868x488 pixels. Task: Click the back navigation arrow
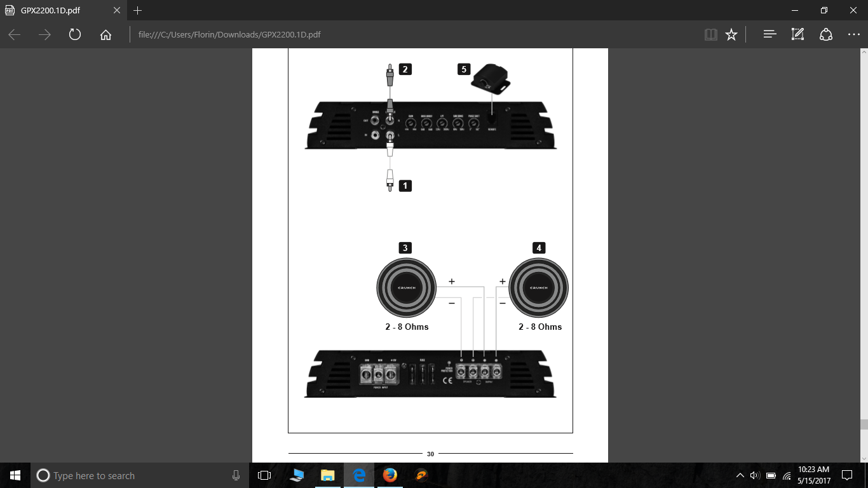(x=15, y=34)
